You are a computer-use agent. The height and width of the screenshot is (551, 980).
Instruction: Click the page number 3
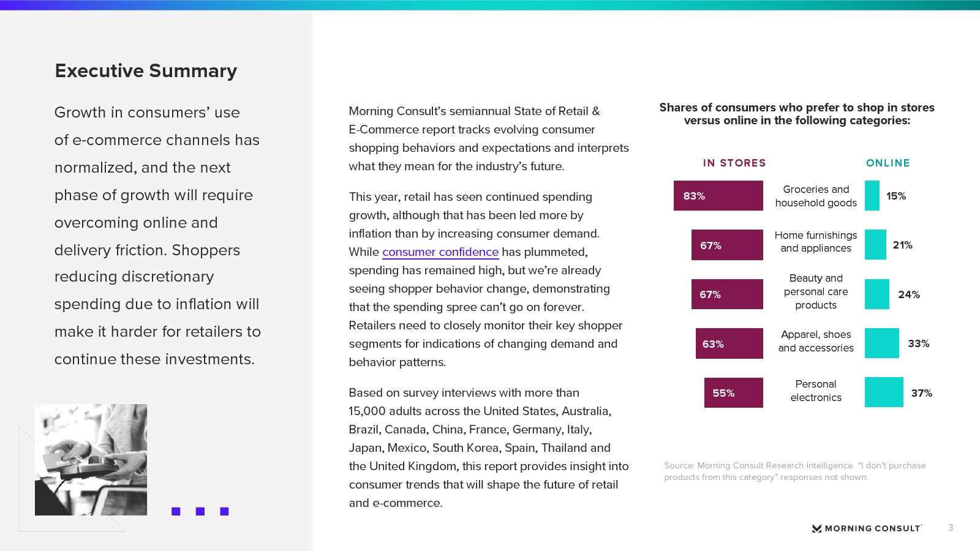[951, 528]
